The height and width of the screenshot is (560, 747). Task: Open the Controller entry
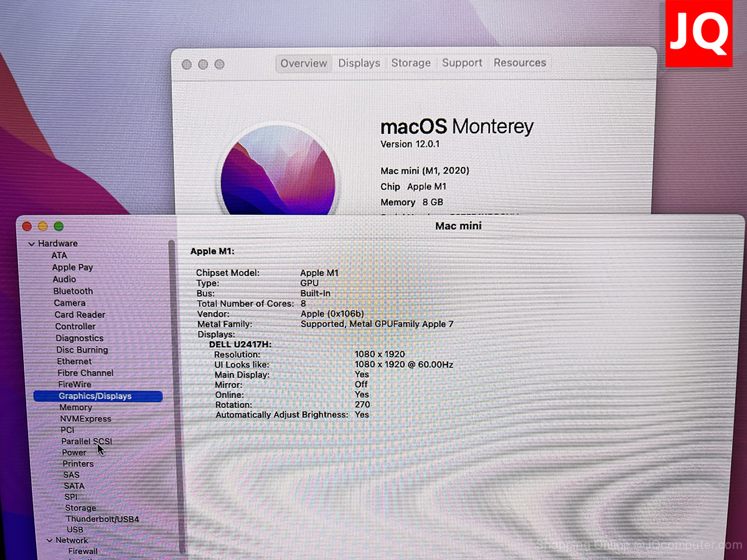pyautogui.click(x=75, y=327)
